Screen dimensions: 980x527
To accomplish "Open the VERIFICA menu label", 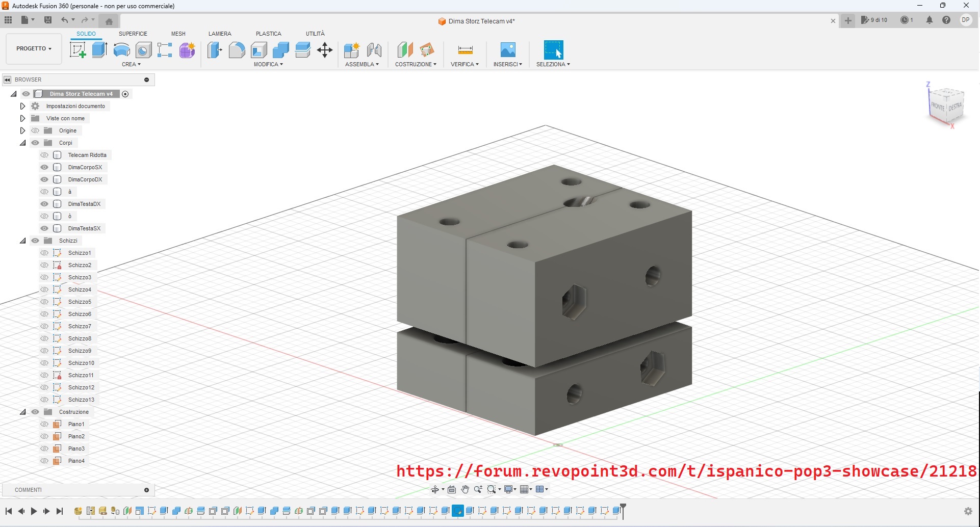I will coord(465,64).
